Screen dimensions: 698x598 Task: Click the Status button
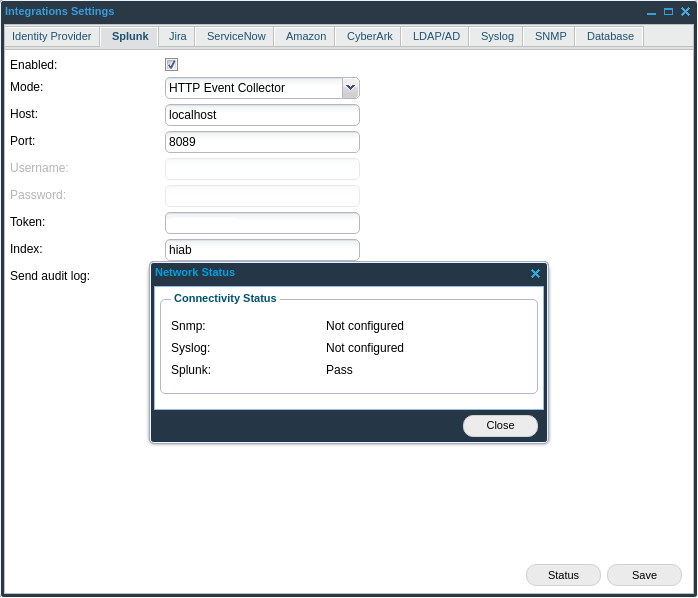(x=563, y=575)
